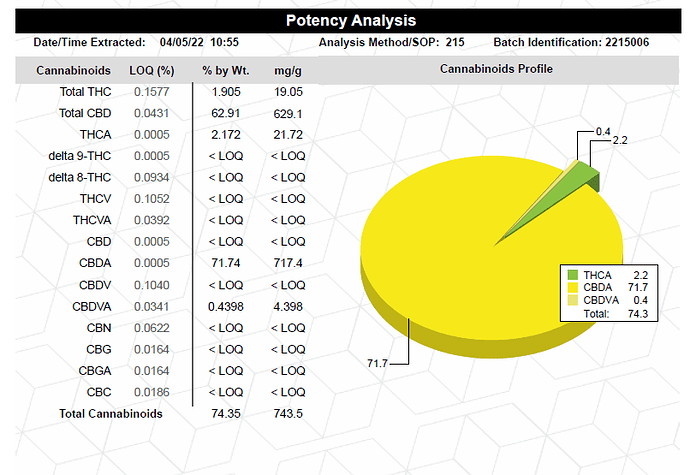This screenshot has height=475, width=690.
Task: Select the LOQ (%) column header
Action: coord(152,70)
